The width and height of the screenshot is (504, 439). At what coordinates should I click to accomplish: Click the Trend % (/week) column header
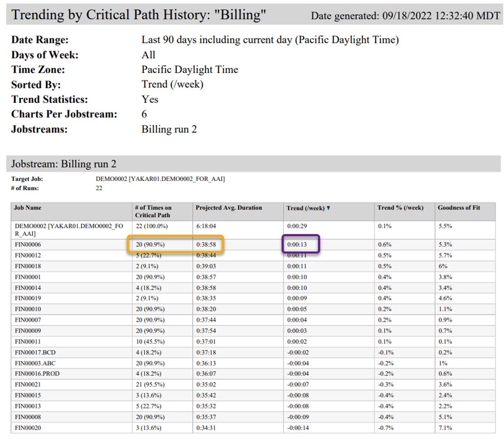[400, 208]
